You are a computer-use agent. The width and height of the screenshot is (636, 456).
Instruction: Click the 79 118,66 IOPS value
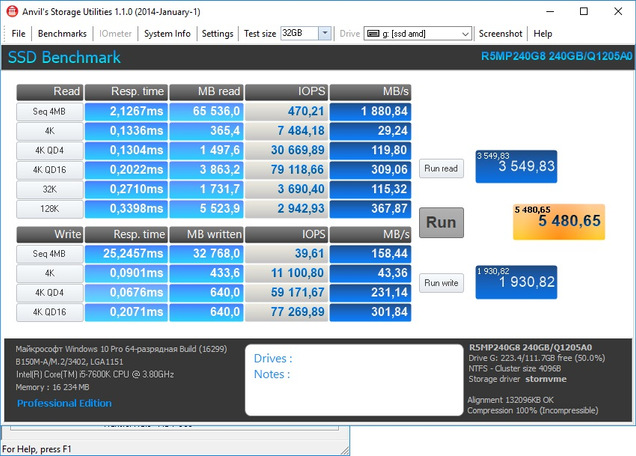(286, 170)
